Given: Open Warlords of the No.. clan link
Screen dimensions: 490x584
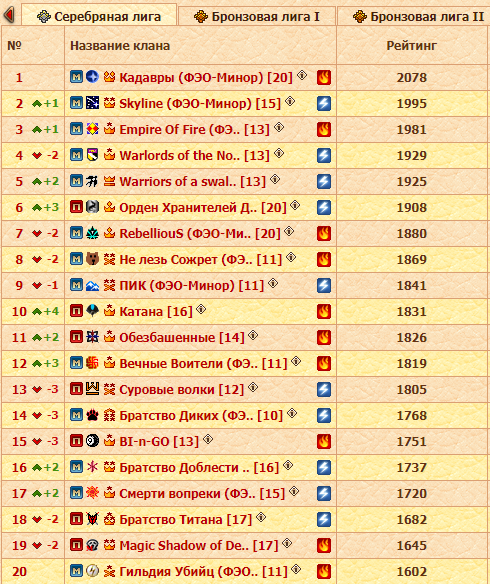Looking at the screenshot, I should pyautogui.click(x=194, y=155).
